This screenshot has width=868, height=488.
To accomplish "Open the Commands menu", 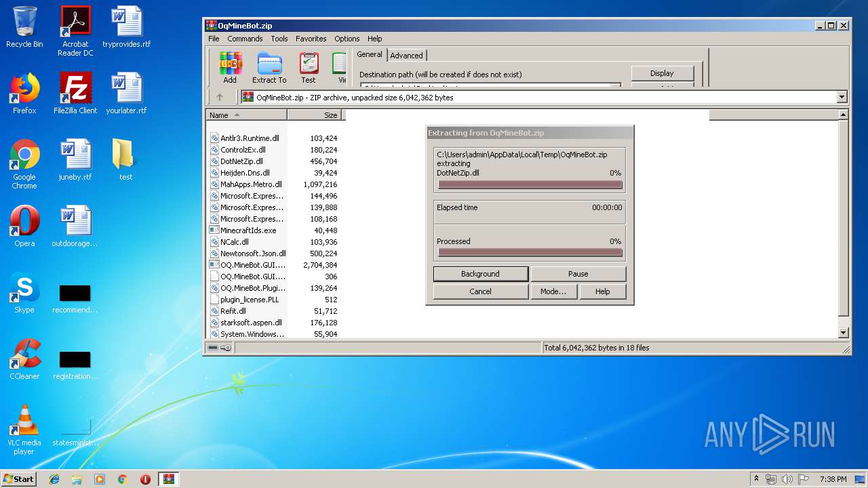I will tap(245, 39).
